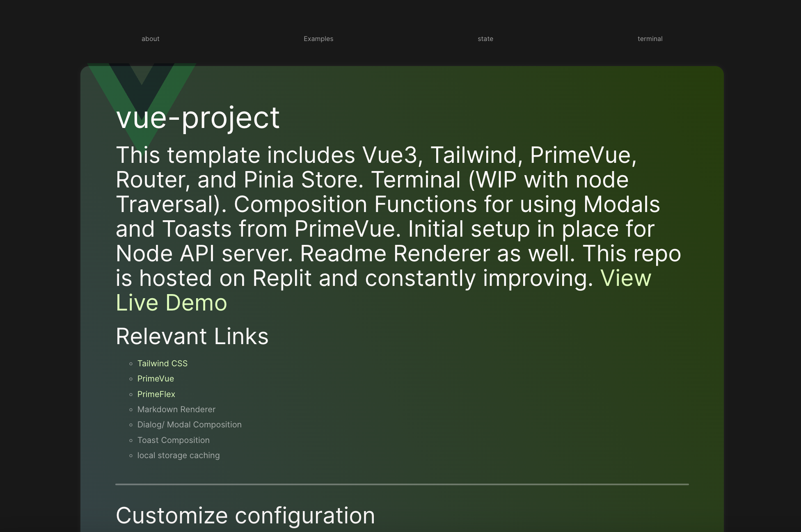Select the Markdown Renderer list item
Viewport: 801px width, 532px height.
pos(176,409)
